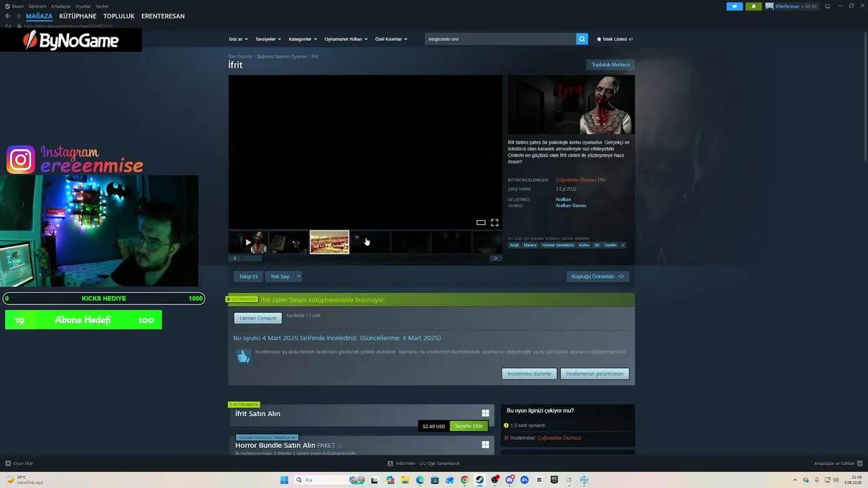The width and height of the screenshot is (868, 488).
Task: Open the MAĞAZA tab
Action: (39, 16)
